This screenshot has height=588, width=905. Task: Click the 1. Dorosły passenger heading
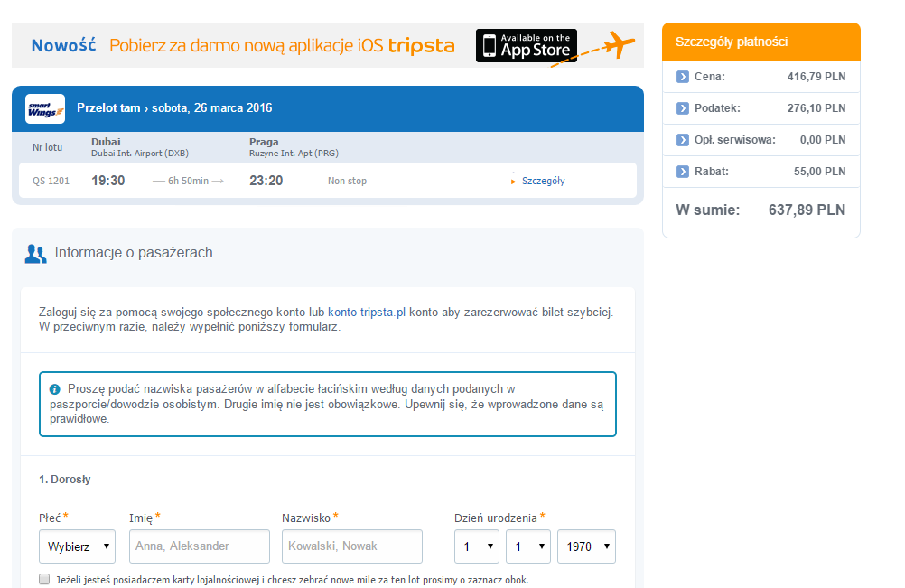(65, 480)
